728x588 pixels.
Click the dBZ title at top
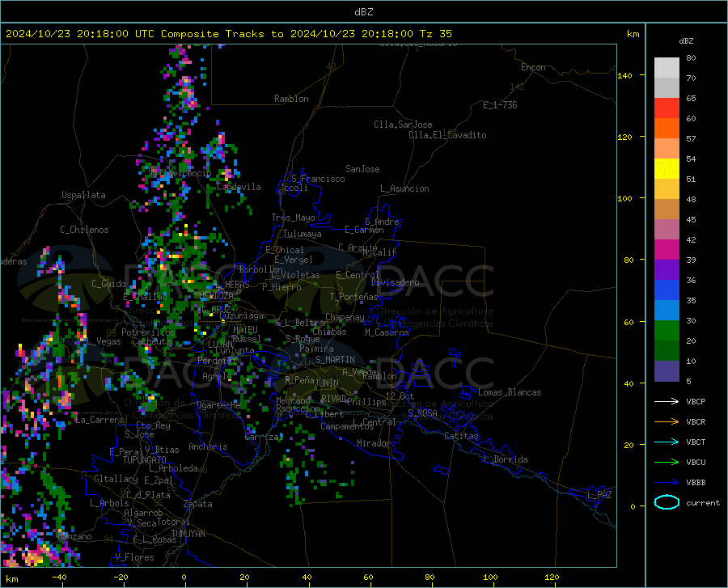point(363,12)
